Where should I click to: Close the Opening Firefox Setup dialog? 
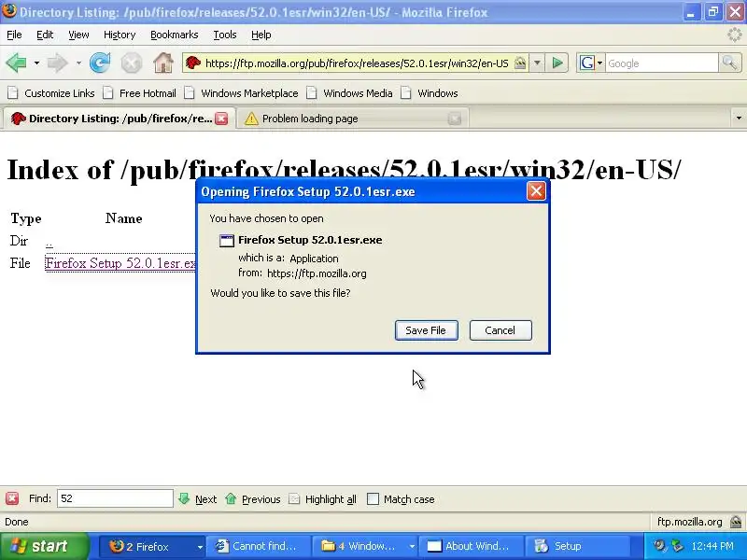[x=536, y=191]
